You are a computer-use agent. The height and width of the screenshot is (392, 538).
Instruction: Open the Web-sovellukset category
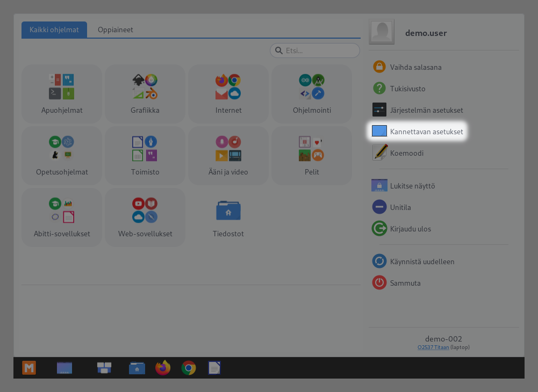point(145,217)
